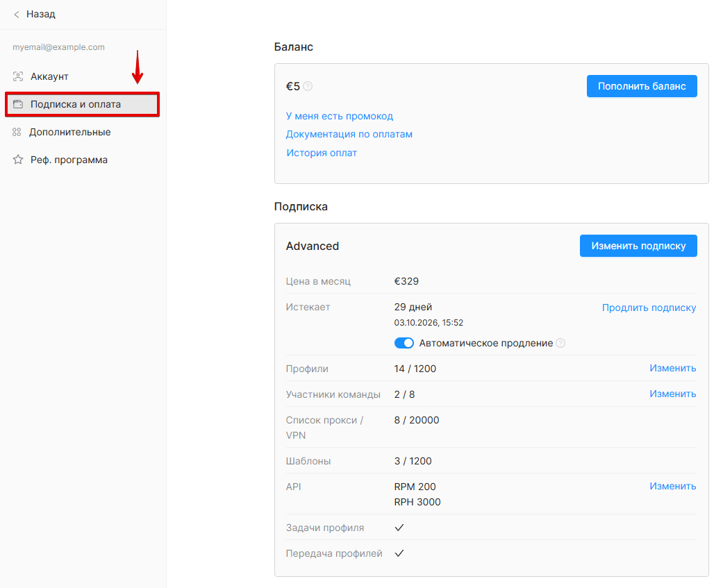Image resolution: width=723 pixels, height=588 pixels.
Task: Click the Шаблоны label
Action: 308,461
